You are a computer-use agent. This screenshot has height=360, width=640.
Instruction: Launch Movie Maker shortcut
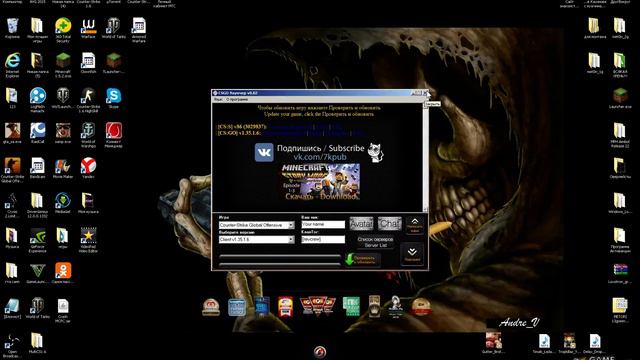[x=63, y=168]
